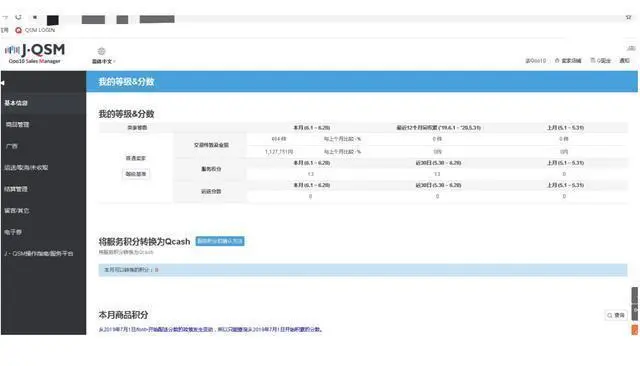Click the blue button next to 将服务积分转换为Qcash
Viewport: 640px width, 366px height.
coord(220,241)
